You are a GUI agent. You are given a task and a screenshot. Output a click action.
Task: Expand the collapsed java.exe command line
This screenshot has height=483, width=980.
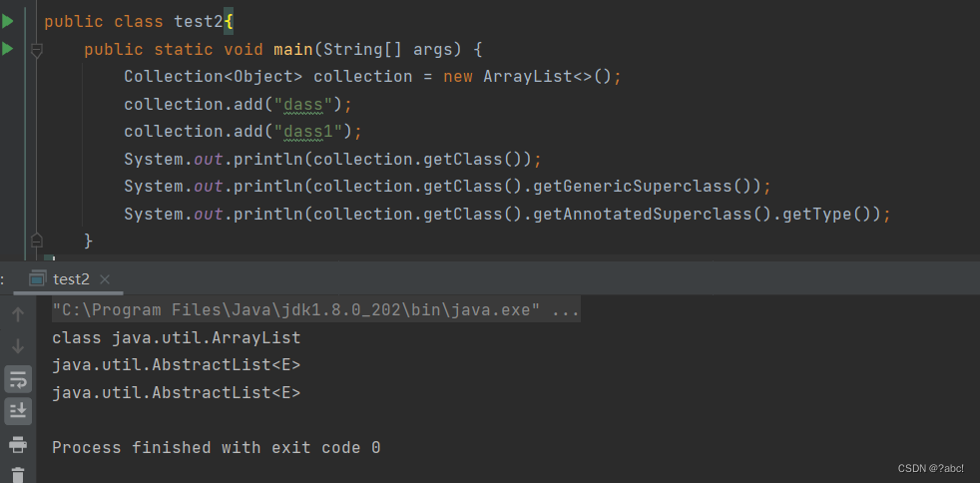[565, 310]
